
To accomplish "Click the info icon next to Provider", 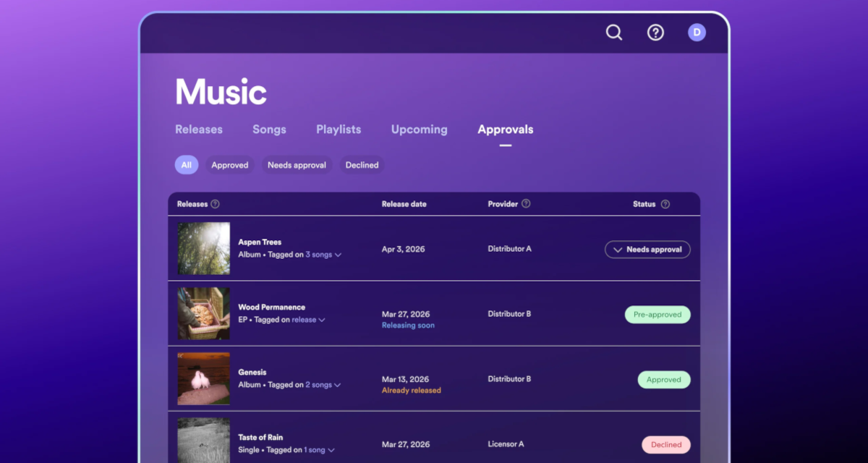I will click(526, 204).
